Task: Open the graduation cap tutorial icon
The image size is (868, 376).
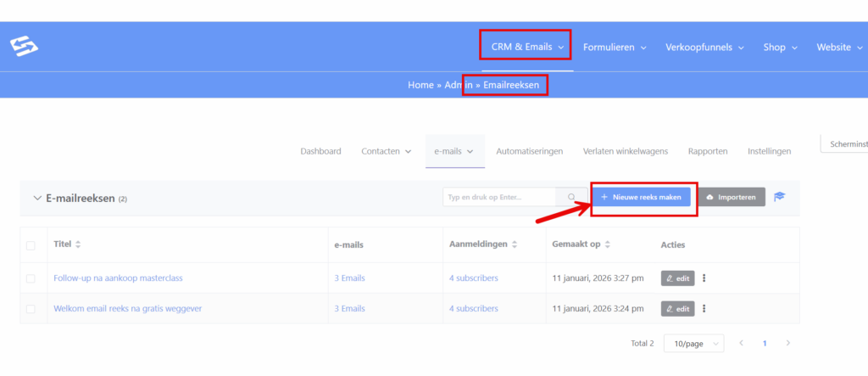Action: click(779, 197)
